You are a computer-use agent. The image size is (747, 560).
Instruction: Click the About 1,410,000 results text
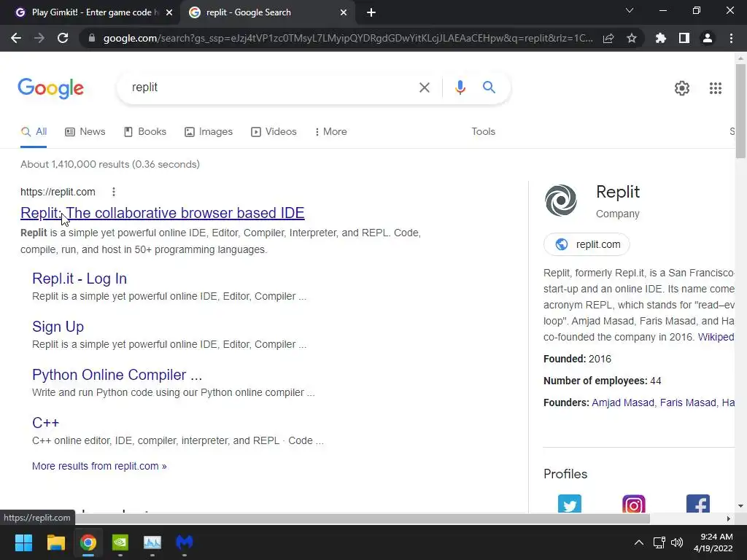[110, 164]
